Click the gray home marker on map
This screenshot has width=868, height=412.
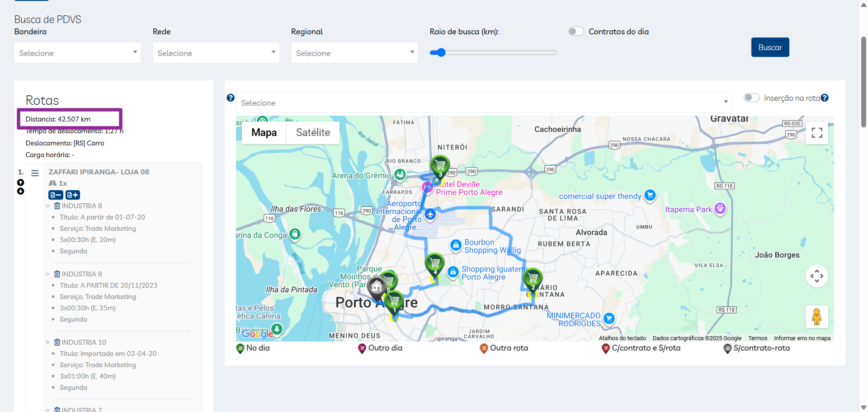[376, 286]
